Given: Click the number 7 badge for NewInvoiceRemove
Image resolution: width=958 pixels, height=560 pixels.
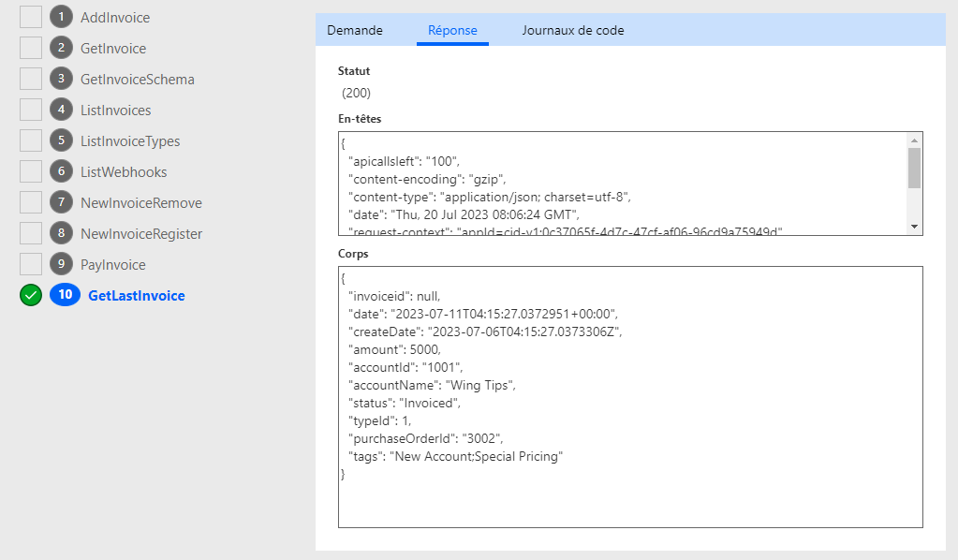Looking at the screenshot, I should [62, 202].
